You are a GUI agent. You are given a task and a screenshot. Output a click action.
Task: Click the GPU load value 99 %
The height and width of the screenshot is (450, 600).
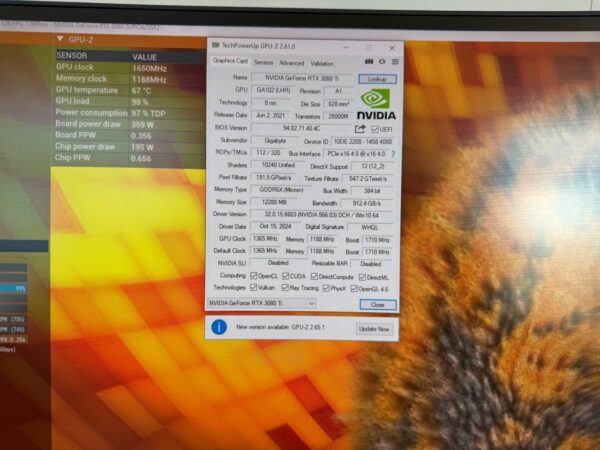point(140,102)
